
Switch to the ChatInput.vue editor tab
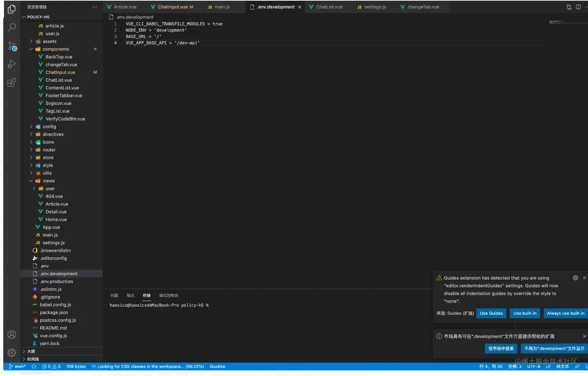pyautogui.click(x=172, y=7)
